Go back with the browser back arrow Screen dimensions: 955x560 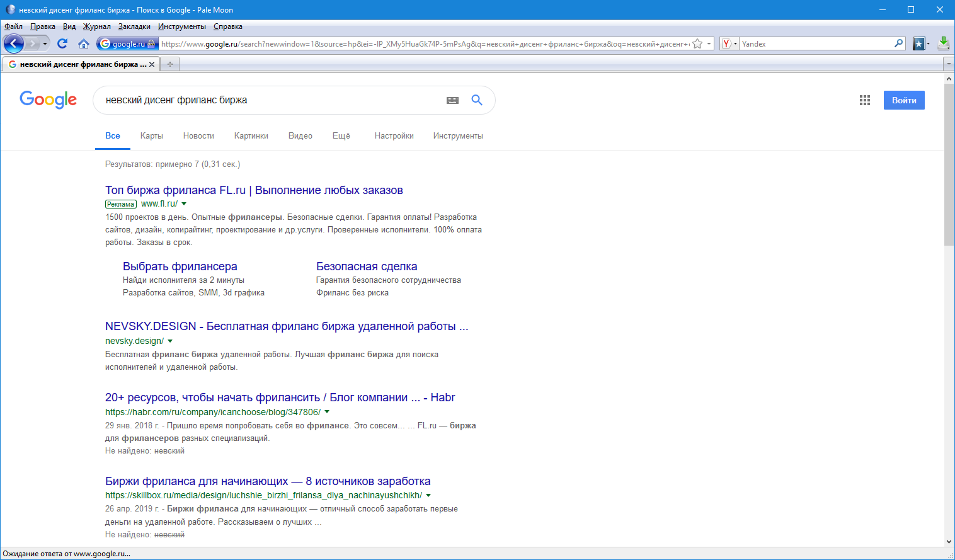coord(13,43)
